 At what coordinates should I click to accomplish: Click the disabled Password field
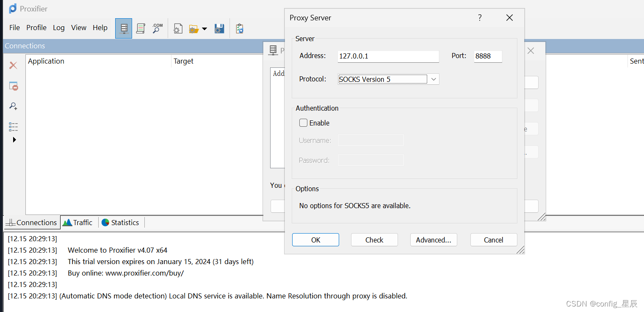(x=370, y=160)
